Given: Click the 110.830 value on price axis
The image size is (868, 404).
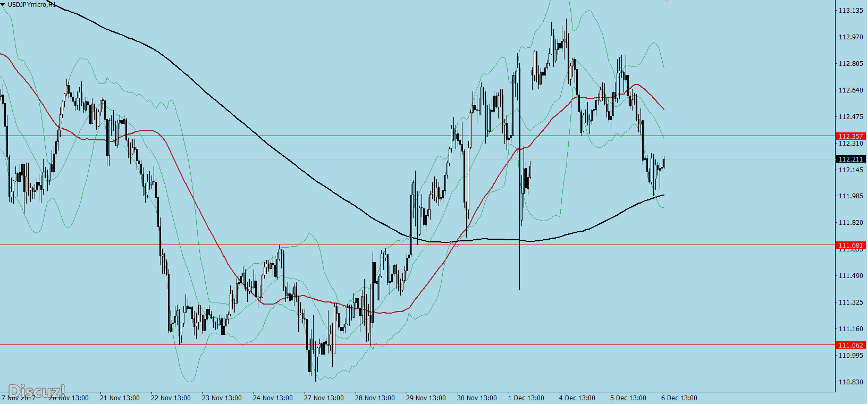Looking at the screenshot, I should coord(850,382).
